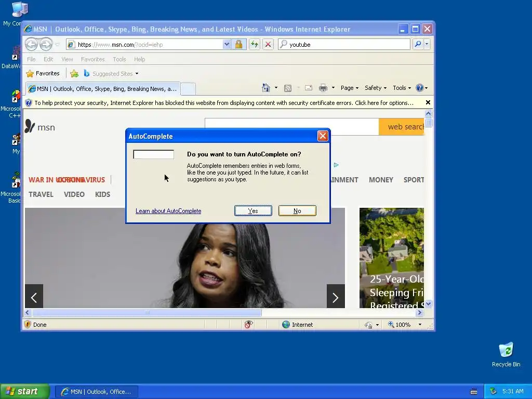The width and height of the screenshot is (532, 399).
Task: Open the View menu
Action: (x=67, y=59)
